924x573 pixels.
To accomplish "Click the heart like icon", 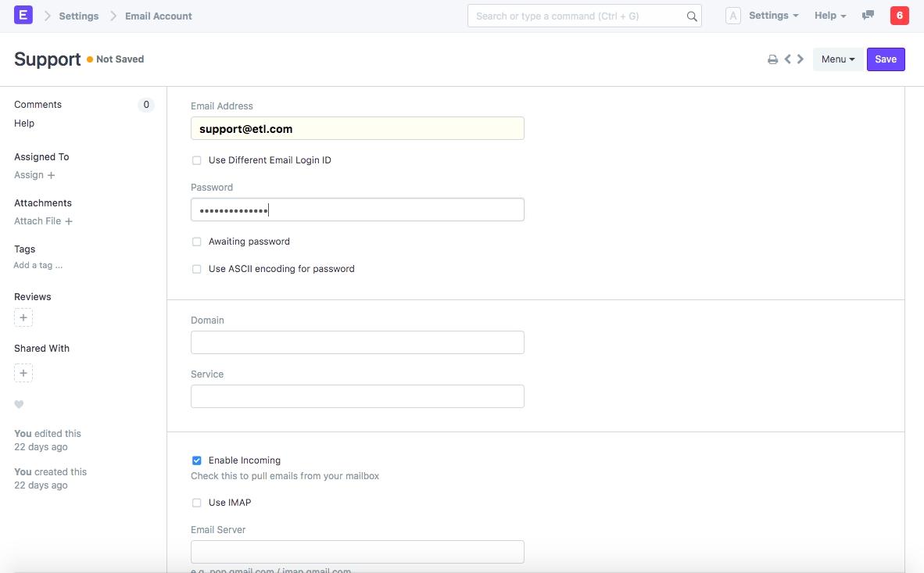I will 20,404.
